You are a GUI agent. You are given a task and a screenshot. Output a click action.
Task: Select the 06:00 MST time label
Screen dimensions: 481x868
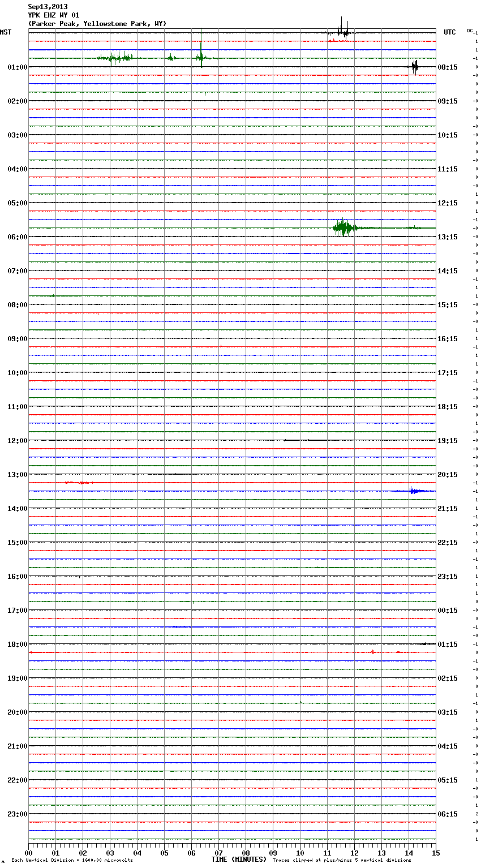pyautogui.click(x=17, y=237)
